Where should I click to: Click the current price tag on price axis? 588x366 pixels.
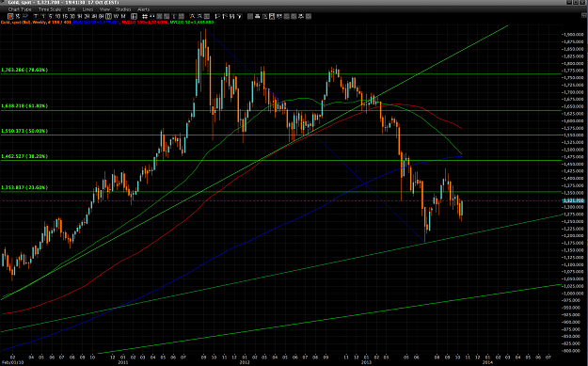pyautogui.click(x=574, y=201)
